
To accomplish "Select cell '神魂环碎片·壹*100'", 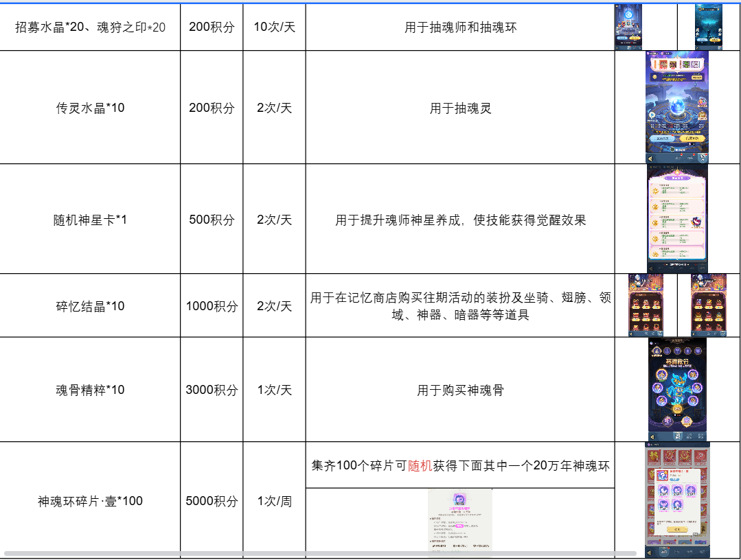I will (90, 501).
